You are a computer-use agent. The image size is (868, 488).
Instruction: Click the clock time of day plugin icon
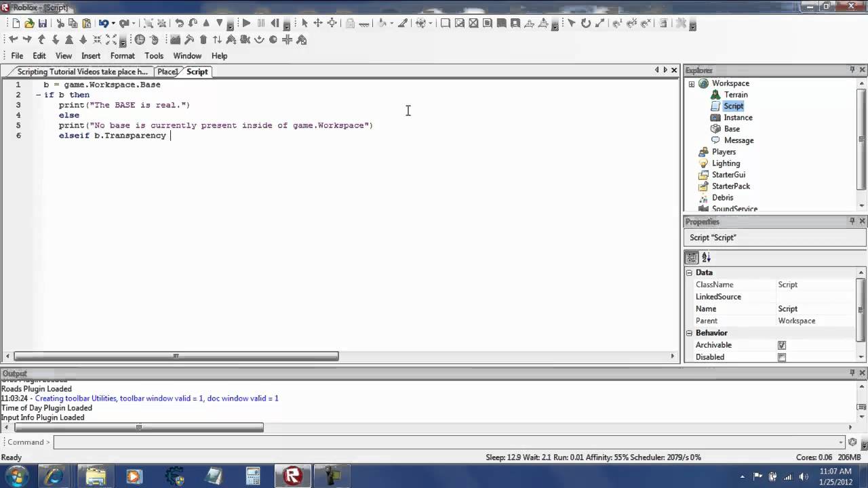pos(140,40)
